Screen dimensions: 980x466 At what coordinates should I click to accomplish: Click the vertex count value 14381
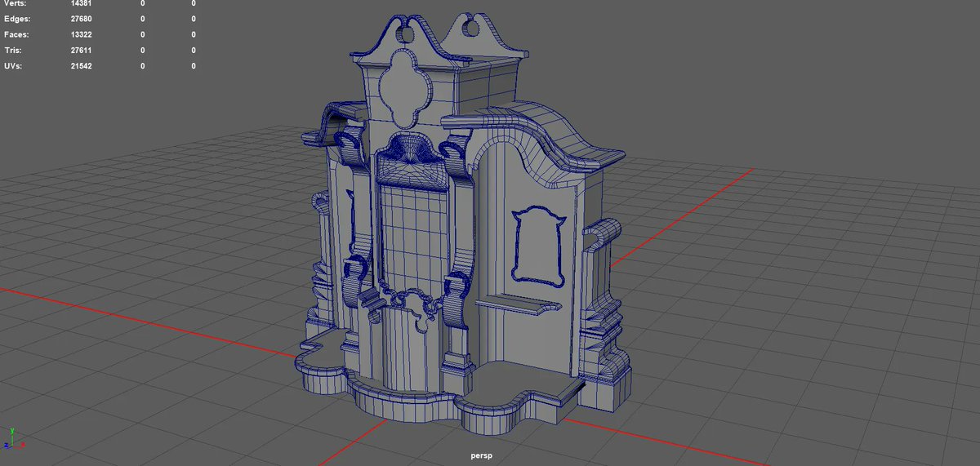[81, 4]
